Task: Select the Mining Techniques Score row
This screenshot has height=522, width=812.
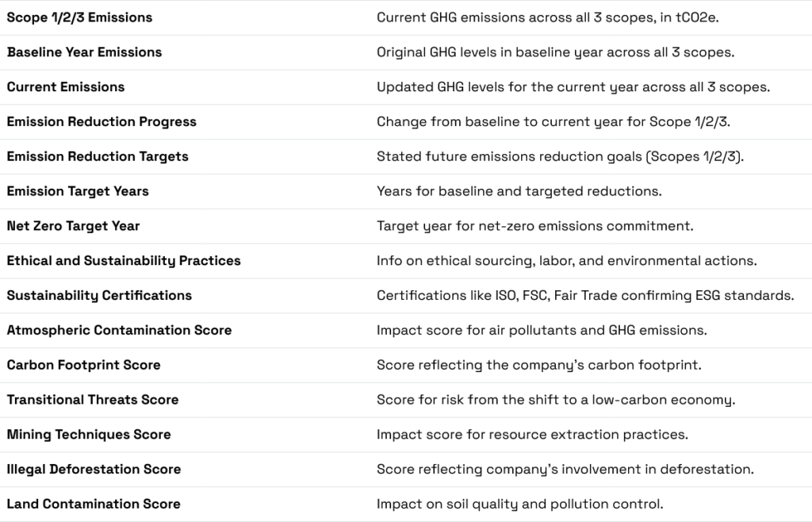Action: (89, 435)
